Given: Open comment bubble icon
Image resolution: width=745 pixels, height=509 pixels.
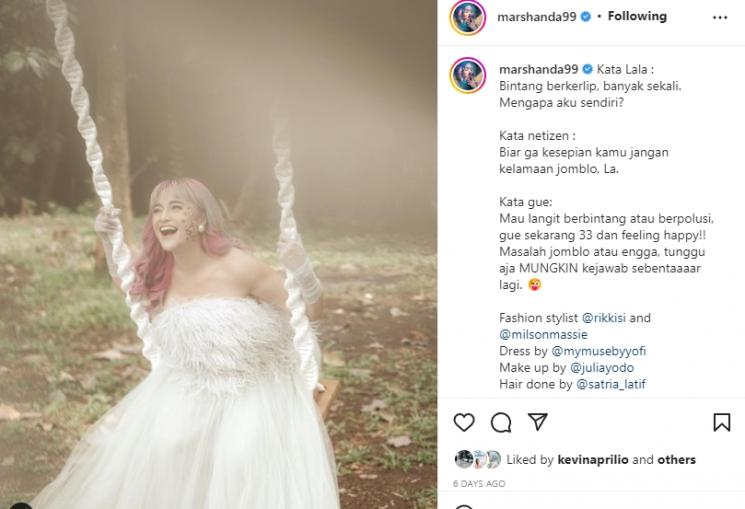Looking at the screenshot, I should coord(501,422).
